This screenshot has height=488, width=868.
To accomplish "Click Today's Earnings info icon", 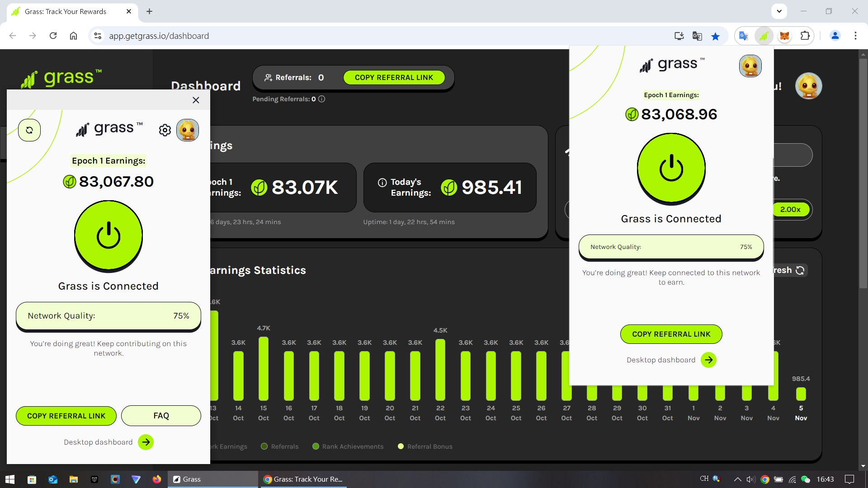I will coord(382,183).
